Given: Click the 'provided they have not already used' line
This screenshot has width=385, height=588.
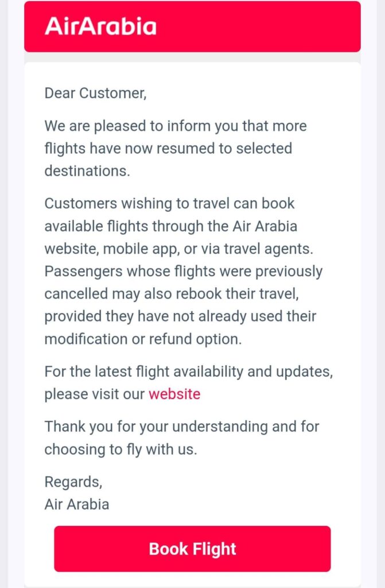Looking at the screenshot, I should point(180,316).
